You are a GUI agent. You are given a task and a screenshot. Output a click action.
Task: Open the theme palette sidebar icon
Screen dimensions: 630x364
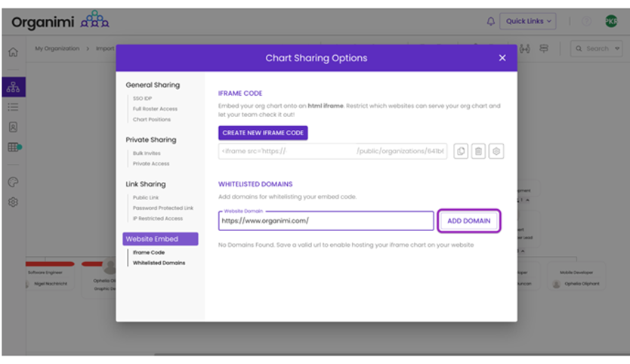13,182
